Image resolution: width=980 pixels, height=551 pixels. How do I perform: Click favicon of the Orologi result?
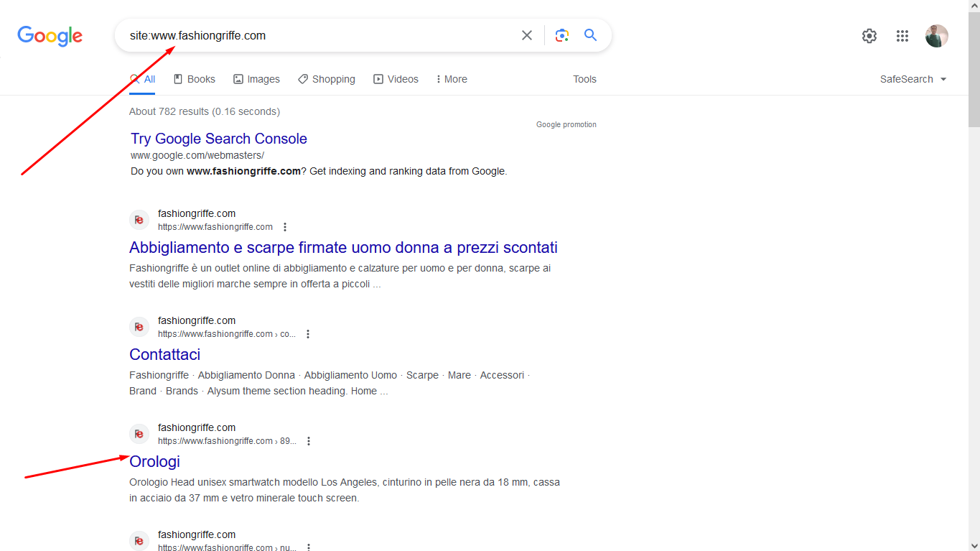pyautogui.click(x=139, y=434)
